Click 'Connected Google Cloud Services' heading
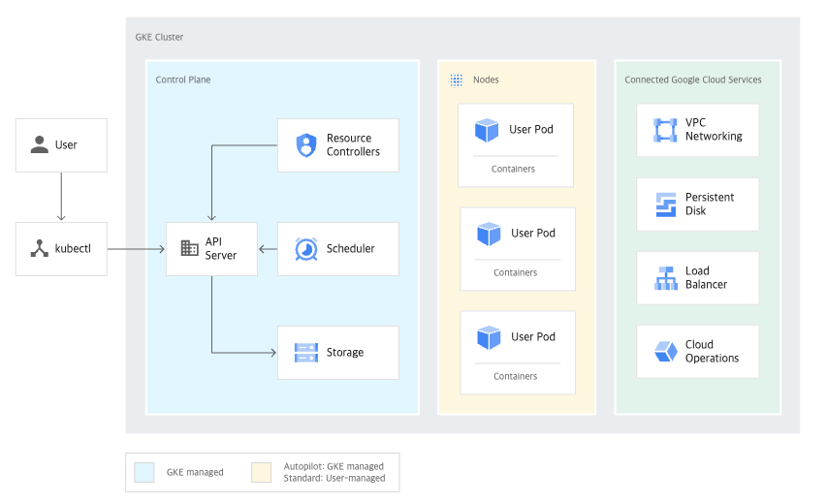Screen dimensions: 827x504 pyautogui.click(x=693, y=79)
